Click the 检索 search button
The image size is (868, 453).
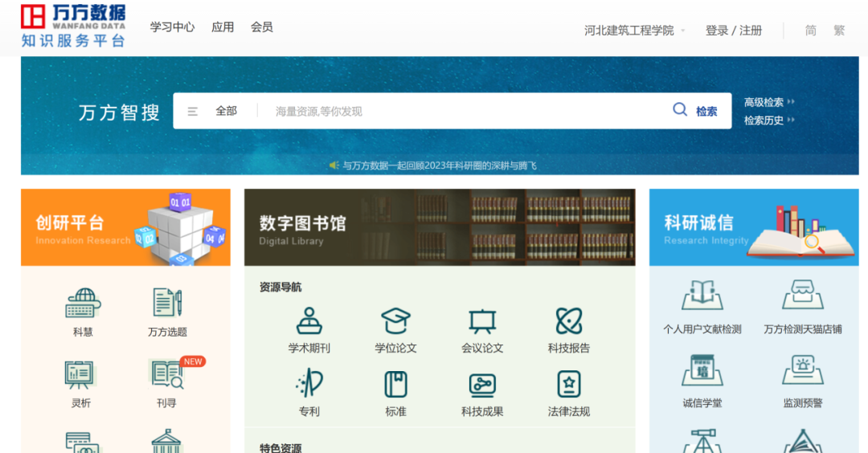click(706, 111)
